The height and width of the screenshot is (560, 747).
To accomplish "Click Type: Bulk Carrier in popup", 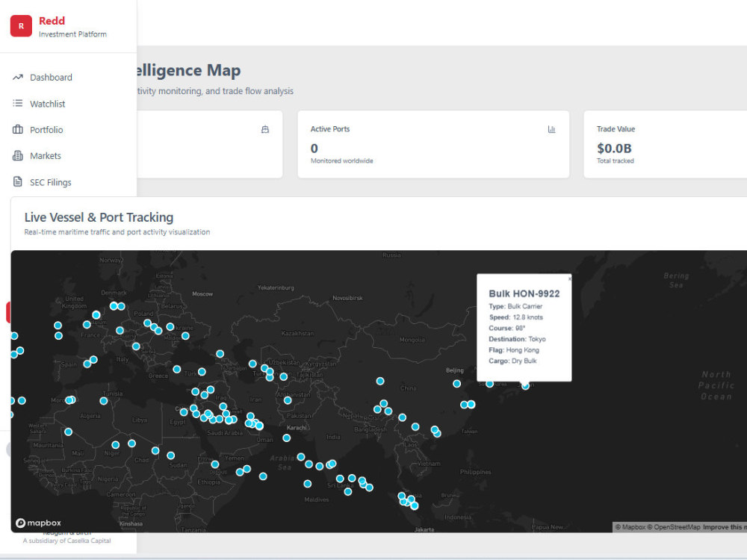I will coord(515,306).
